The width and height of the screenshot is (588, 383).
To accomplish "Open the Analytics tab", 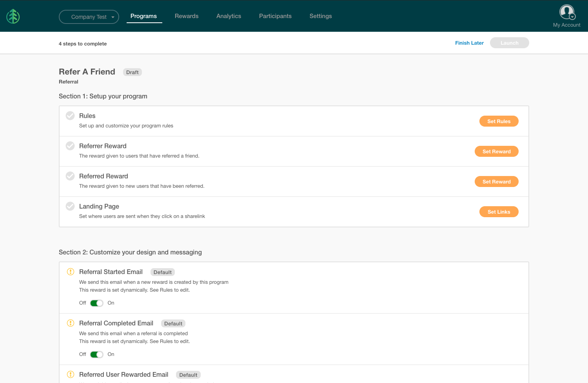I will pyautogui.click(x=229, y=16).
